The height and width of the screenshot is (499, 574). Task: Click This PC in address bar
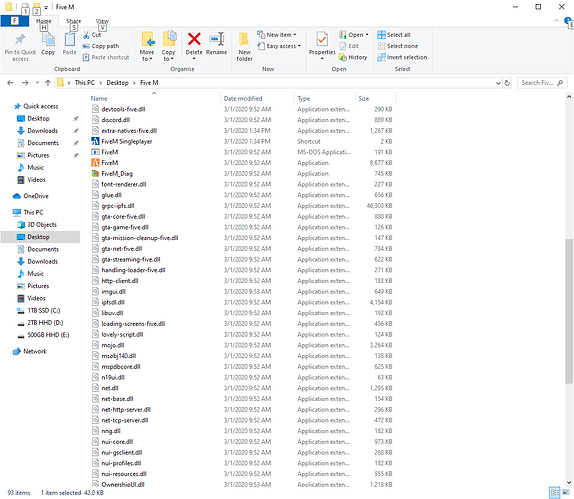point(85,83)
